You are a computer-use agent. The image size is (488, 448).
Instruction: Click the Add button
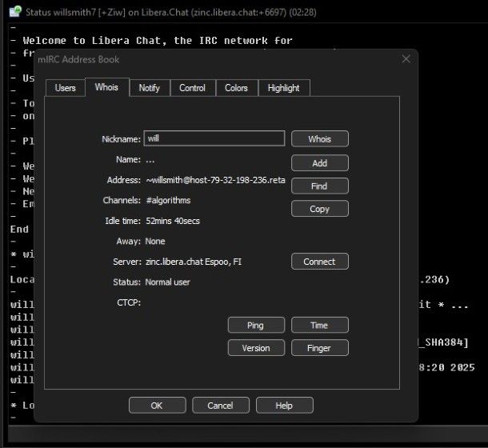[x=319, y=162]
